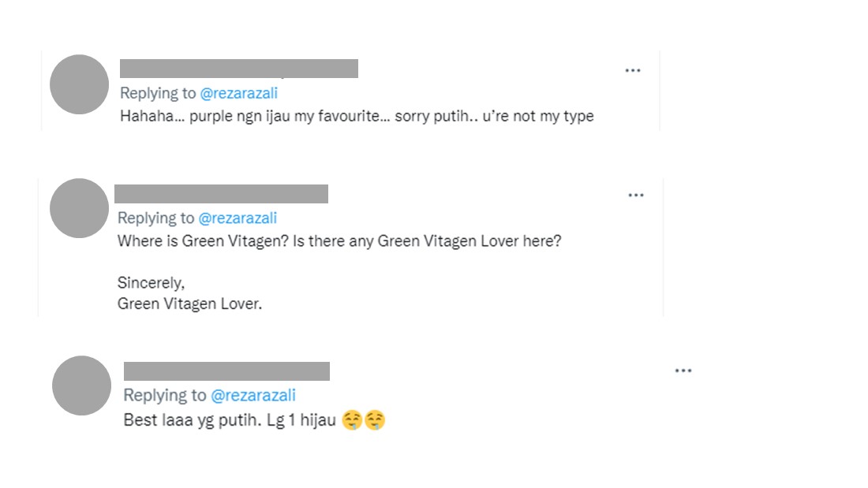Open @rezarazali link in the Best laaa tweet
Viewport: 868px width, 488px height.
[x=253, y=396]
